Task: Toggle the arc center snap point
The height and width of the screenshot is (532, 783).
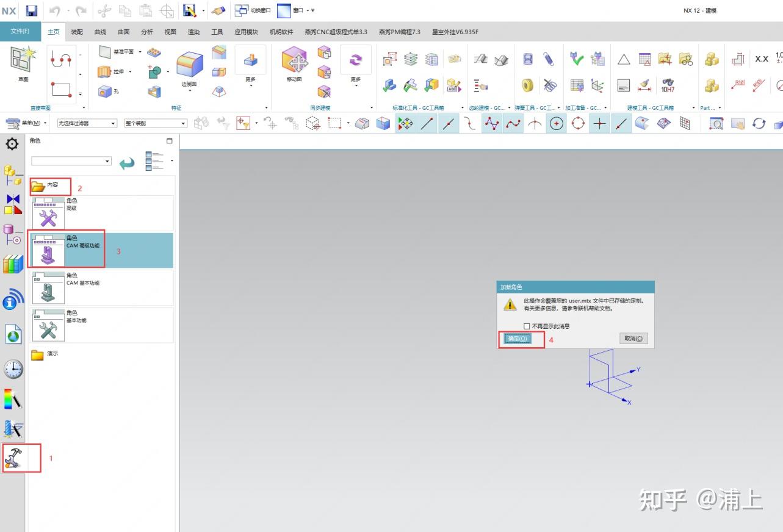Action: pos(556,124)
